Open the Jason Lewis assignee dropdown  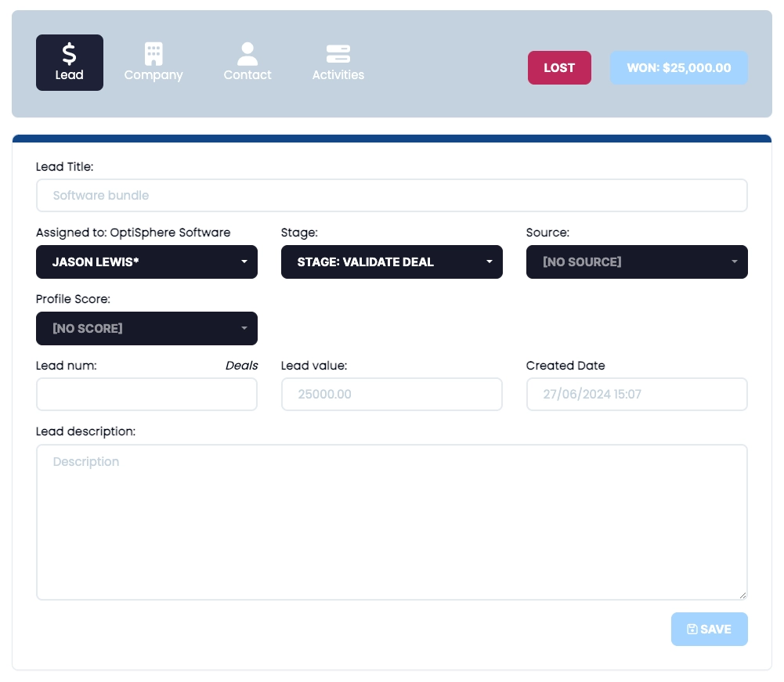coord(146,262)
